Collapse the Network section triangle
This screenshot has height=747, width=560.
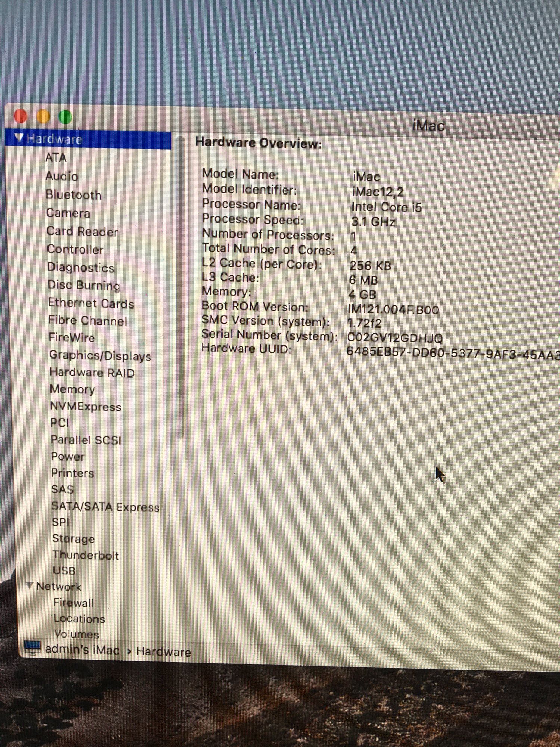click(30, 585)
